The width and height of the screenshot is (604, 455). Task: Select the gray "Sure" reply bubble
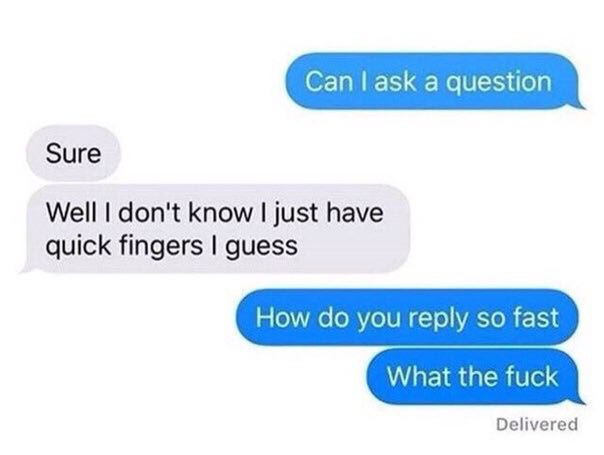point(73,154)
